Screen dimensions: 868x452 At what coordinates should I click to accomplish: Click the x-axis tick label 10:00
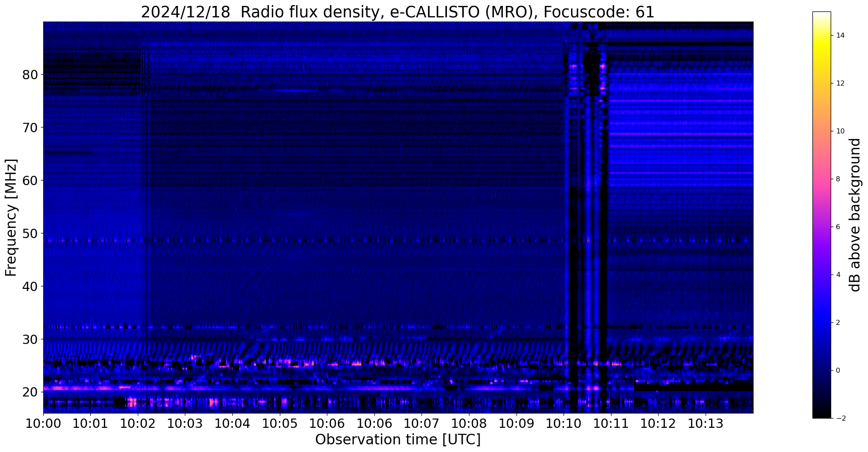tap(43, 424)
